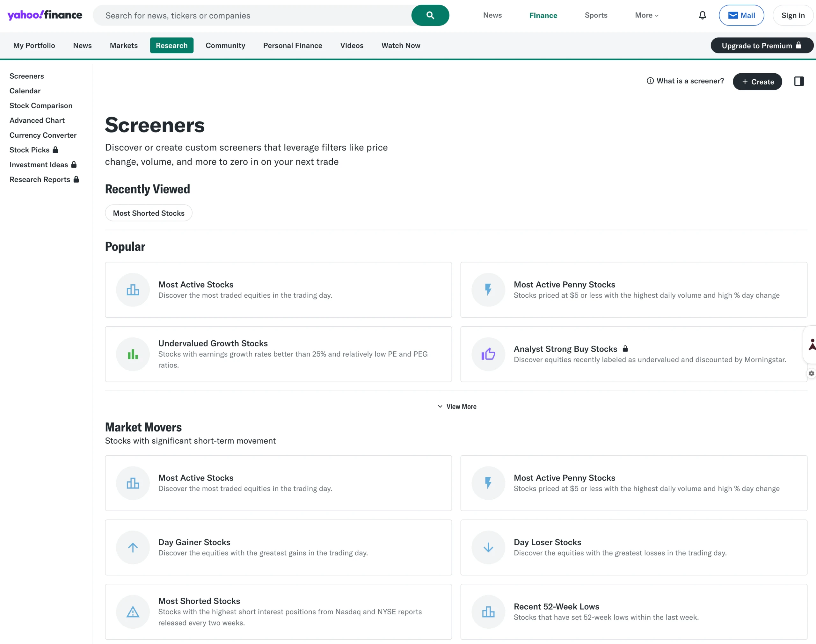The image size is (816, 644).
Task: Click the up arrow icon on Day Gainer Stocks
Action: 132,547
